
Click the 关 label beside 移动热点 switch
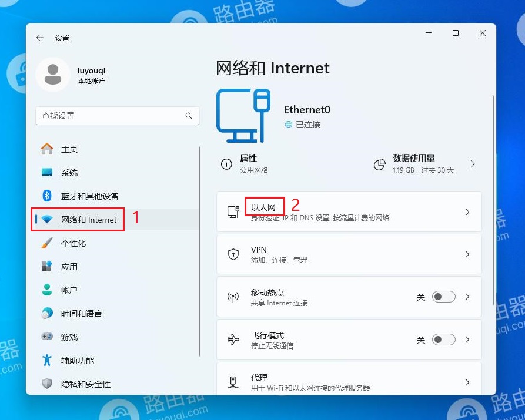click(421, 297)
